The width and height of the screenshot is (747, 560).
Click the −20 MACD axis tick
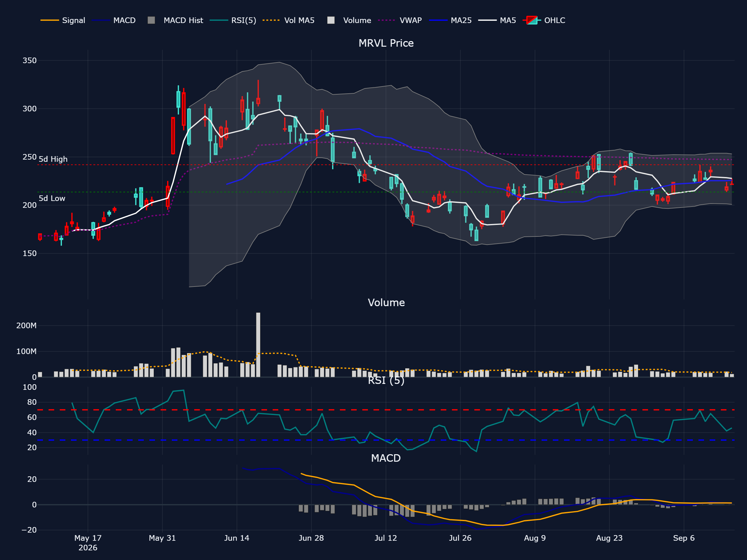29,530
